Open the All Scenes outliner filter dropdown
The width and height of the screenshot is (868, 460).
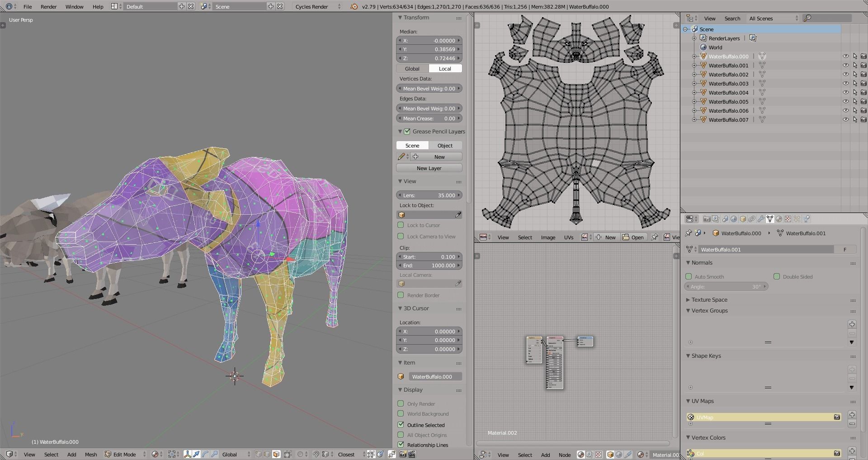(x=773, y=18)
